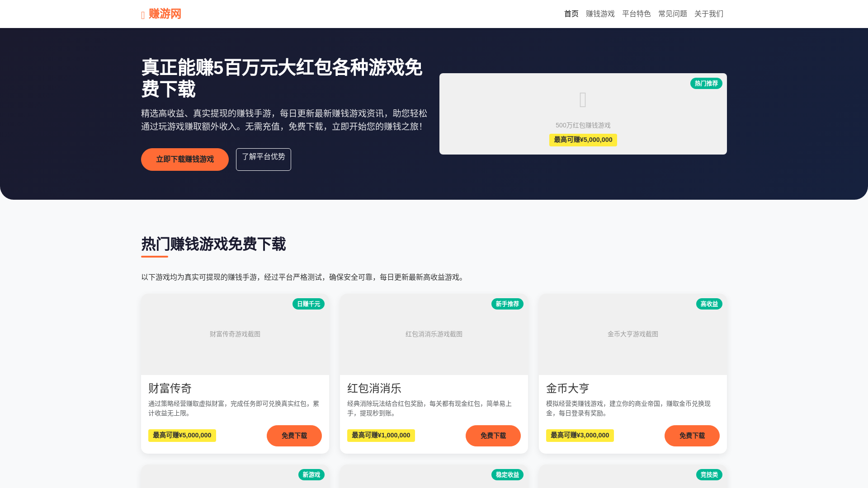Download 红包消消乐 with its 免费下载 button
This screenshot has height=488, width=868.
[493, 436]
